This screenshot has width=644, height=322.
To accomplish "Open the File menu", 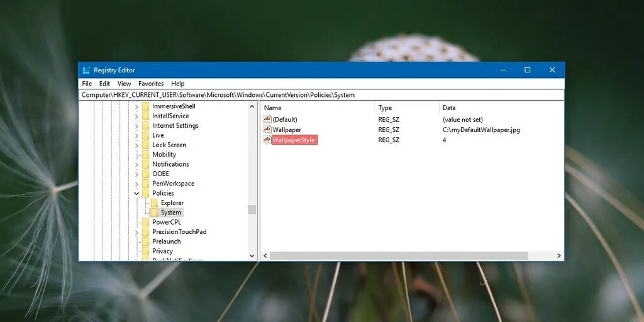I will pos(87,84).
